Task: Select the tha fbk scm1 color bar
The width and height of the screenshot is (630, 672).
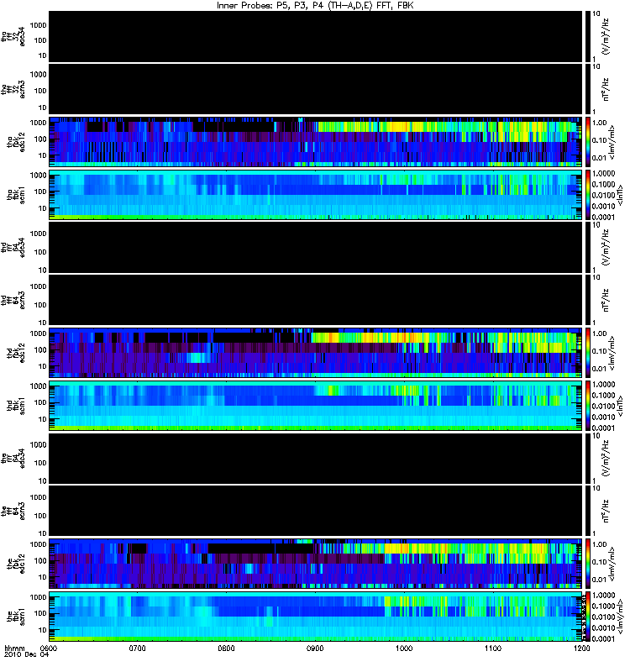Action: (588, 195)
